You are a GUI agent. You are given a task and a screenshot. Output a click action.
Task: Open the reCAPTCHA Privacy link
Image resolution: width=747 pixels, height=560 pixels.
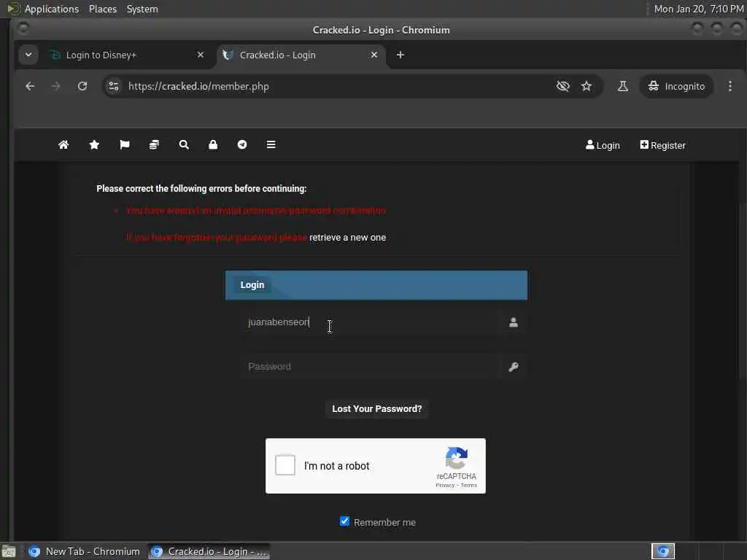[x=445, y=485]
